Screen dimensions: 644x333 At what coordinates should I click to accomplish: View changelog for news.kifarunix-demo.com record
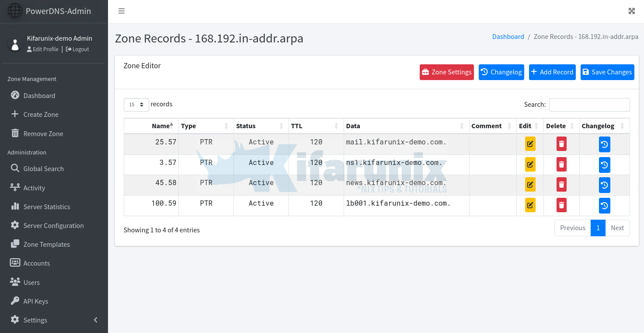point(604,185)
